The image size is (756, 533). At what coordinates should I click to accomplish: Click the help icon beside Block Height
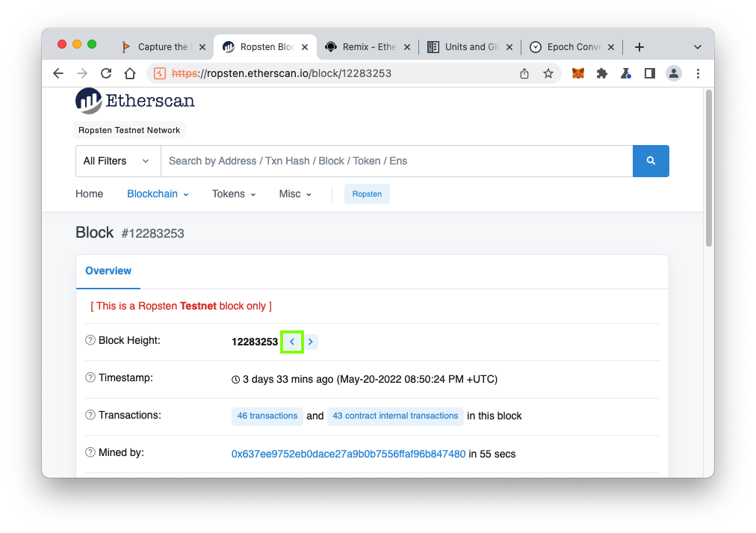[90, 340]
